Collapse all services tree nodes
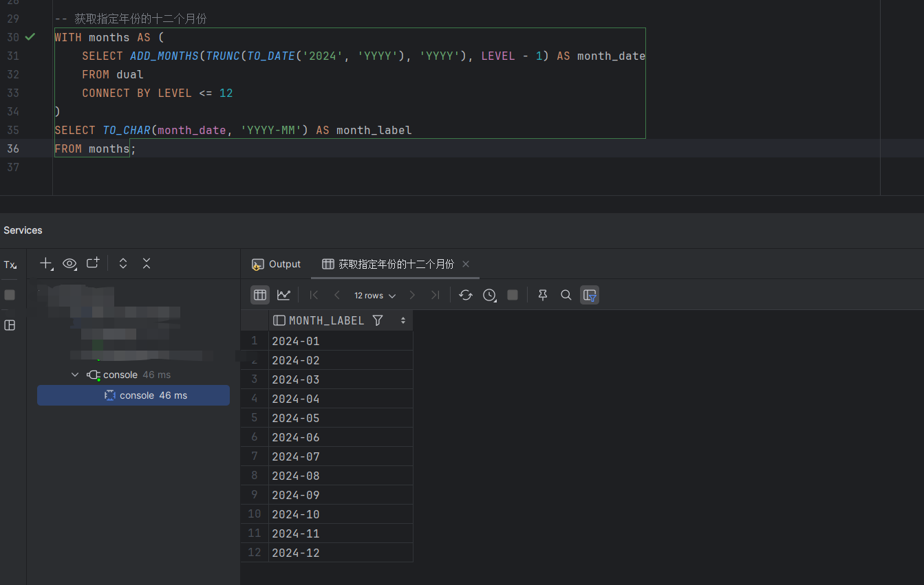Screen dimensions: 924x585 (x=147, y=263)
